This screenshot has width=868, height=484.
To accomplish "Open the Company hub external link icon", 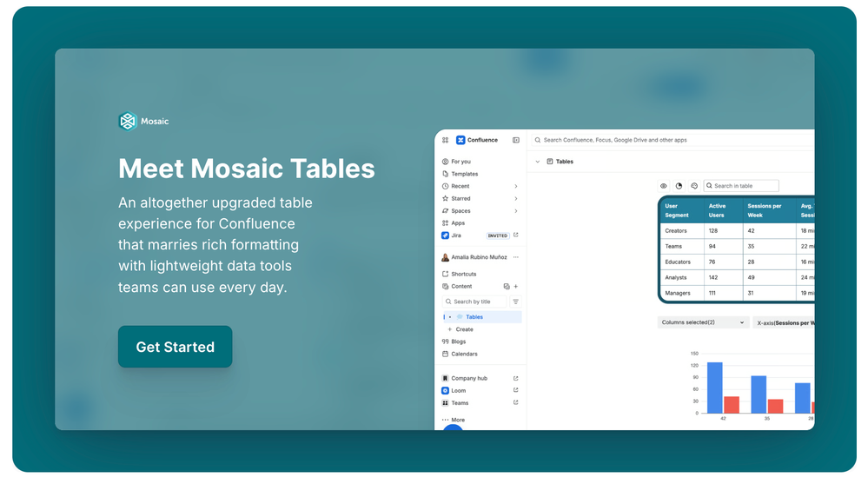I will pyautogui.click(x=516, y=378).
